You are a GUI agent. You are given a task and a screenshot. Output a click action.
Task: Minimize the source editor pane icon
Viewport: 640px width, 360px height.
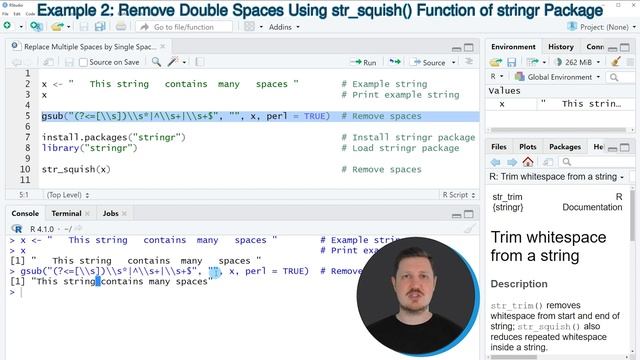pos(456,49)
